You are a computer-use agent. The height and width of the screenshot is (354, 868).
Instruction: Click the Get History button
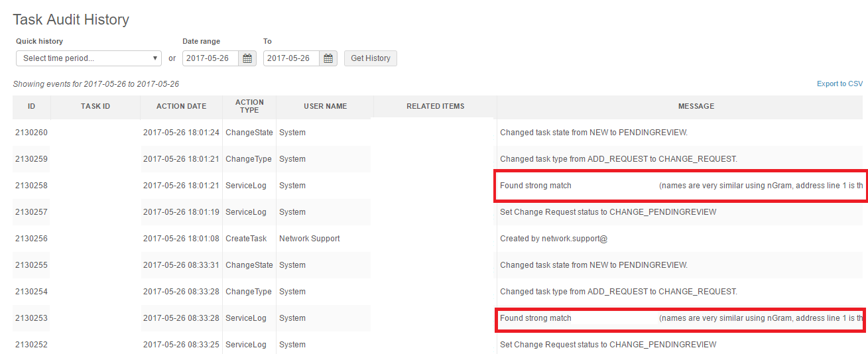[x=370, y=58]
